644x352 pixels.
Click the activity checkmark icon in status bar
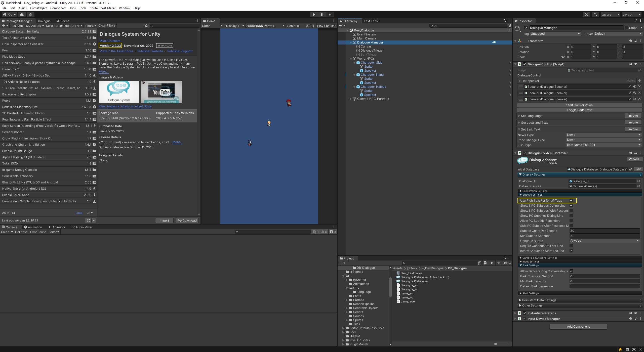coord(640,349)
